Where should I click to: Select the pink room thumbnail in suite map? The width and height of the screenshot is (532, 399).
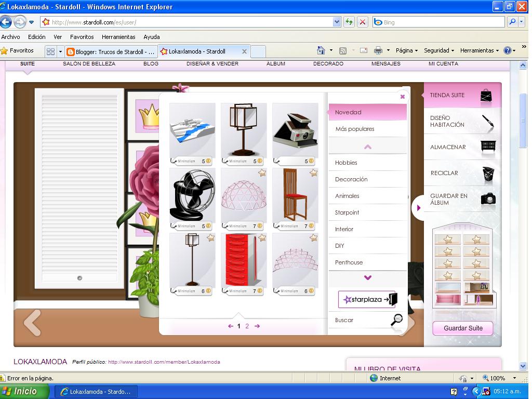coord(447,300)
